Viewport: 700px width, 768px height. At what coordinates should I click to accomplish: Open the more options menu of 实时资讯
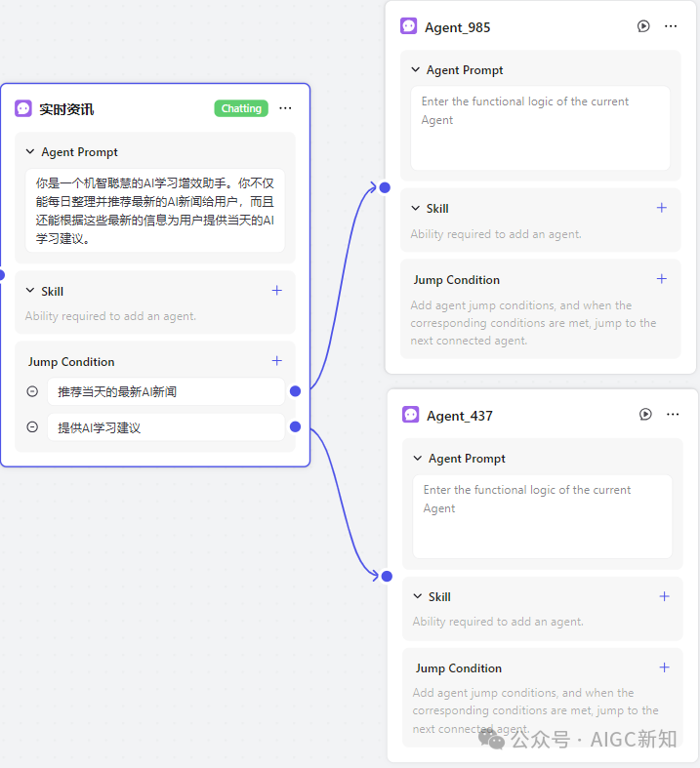[285, 108]
